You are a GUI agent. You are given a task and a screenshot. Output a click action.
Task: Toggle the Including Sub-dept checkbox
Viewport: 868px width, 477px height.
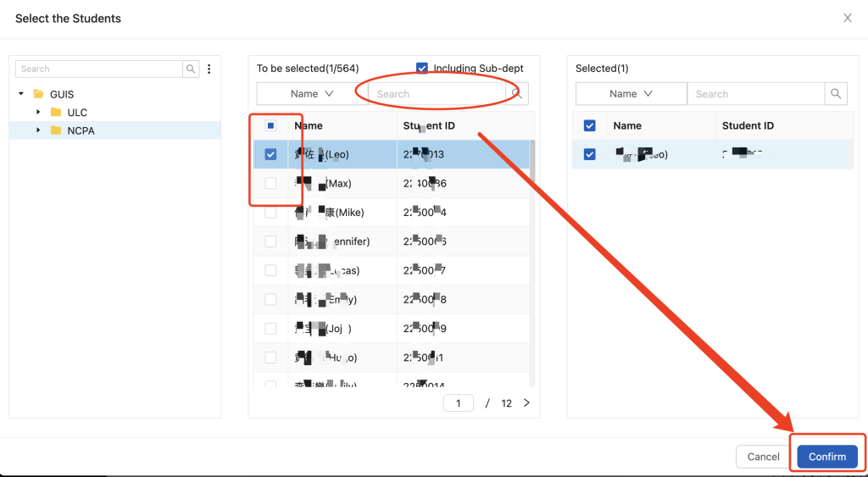click(422, 69)
